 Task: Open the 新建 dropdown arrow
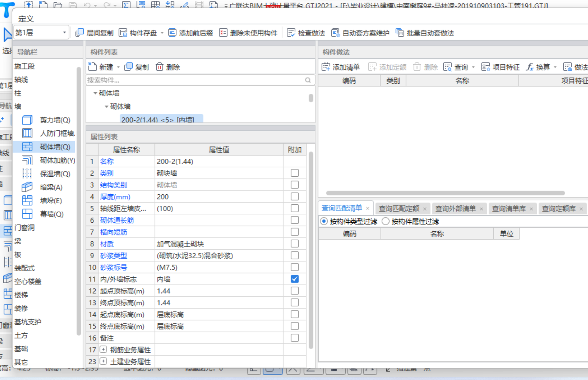(118, 67)
